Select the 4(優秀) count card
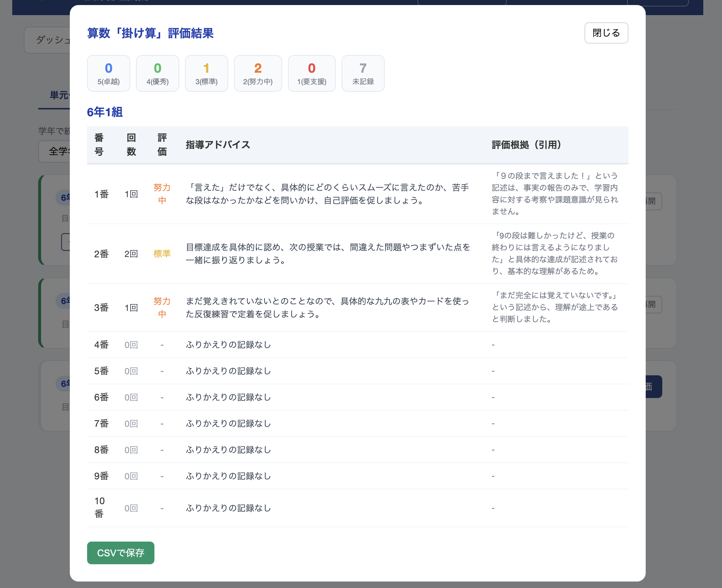The height and width of the screenshot is (588, 722). [157, 73]
